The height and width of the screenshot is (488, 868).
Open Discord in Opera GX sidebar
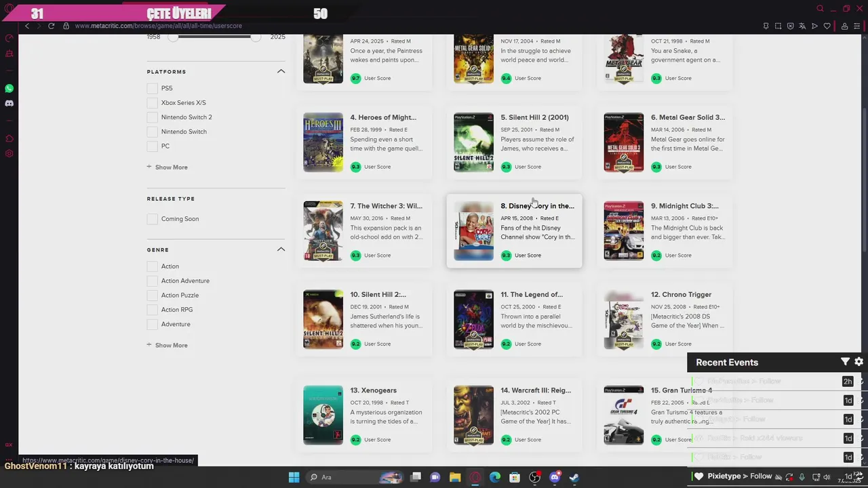(x=9, y=104)
